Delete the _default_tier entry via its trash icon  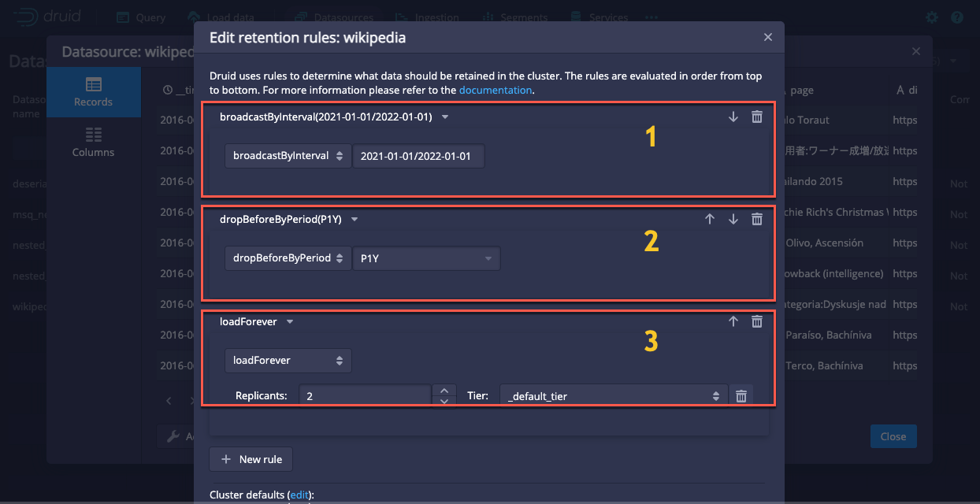coord(741,395)
